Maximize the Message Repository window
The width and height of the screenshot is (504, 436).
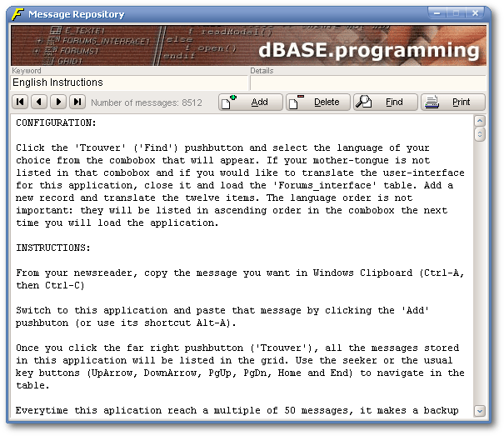click(x=457, y=14)
